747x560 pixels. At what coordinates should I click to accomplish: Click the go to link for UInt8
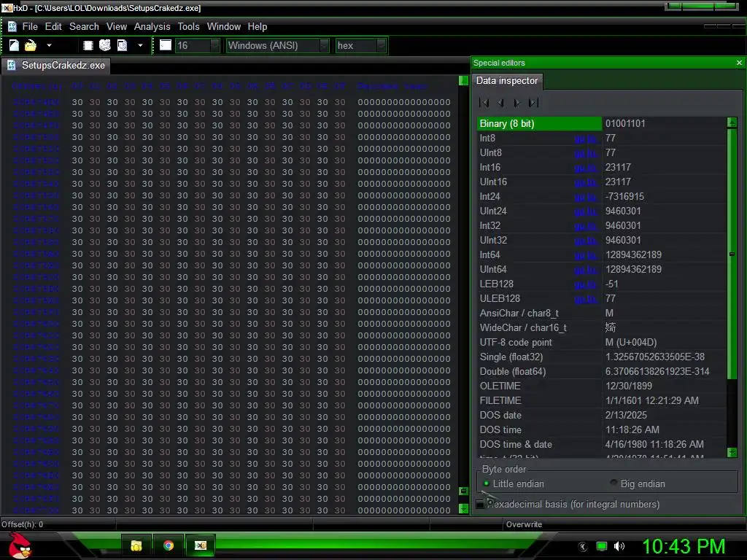coord(586,153)
